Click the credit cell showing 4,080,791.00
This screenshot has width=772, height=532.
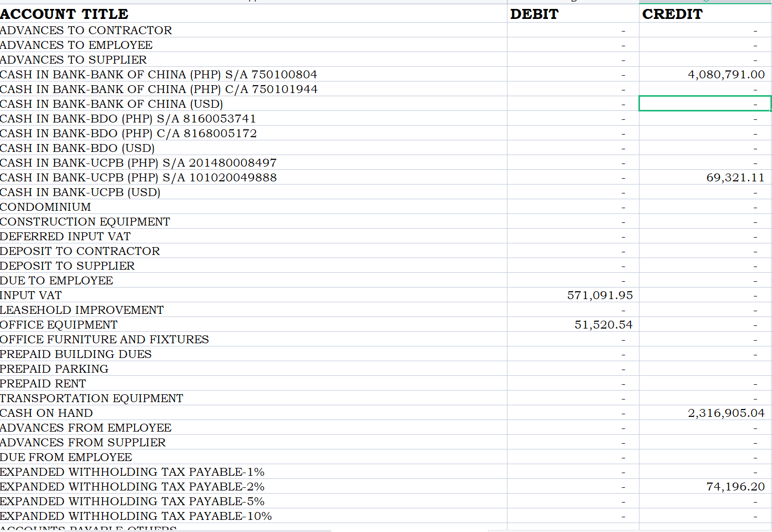coord(705,74)
